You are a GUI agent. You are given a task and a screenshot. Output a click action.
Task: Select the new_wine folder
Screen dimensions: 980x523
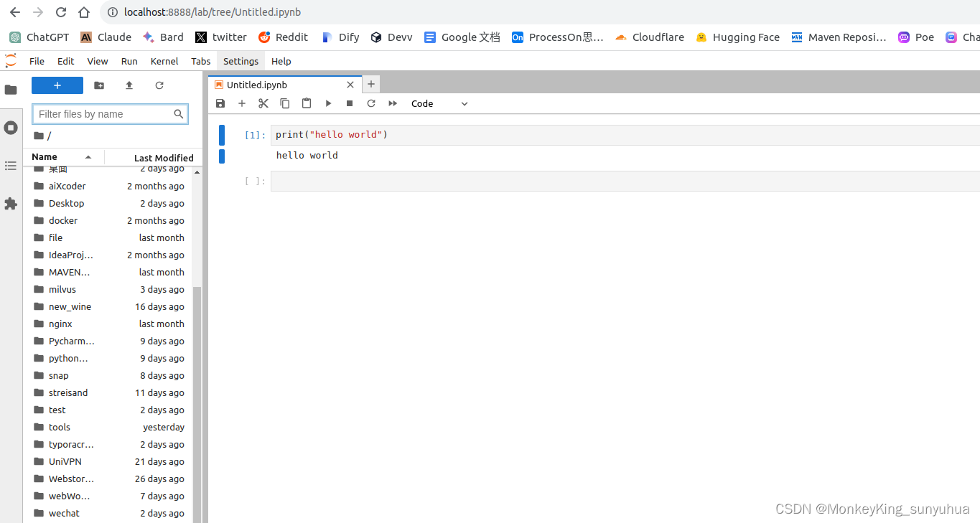(109, 306)
